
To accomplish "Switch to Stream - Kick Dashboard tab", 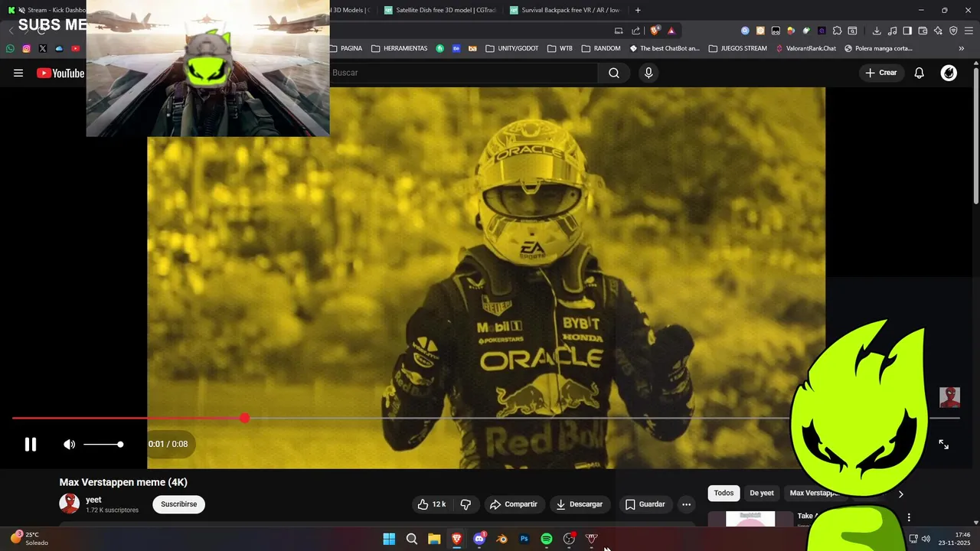I will (46, 10).
